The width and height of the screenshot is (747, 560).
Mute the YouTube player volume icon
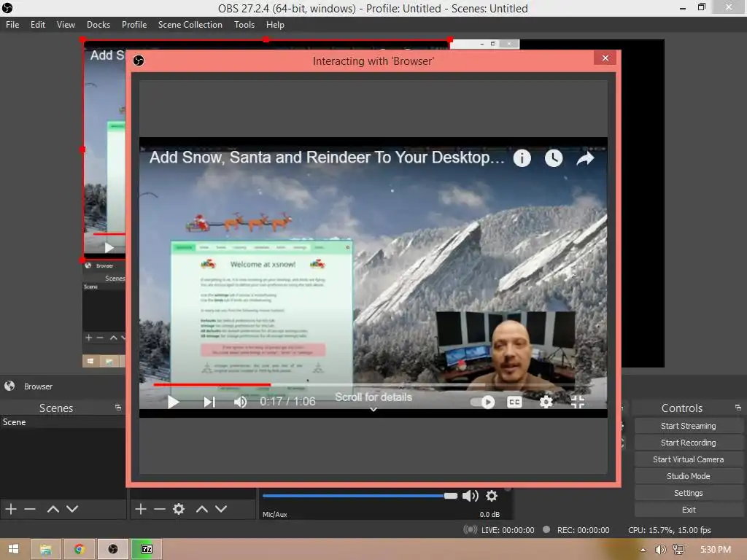coord(241,402)
